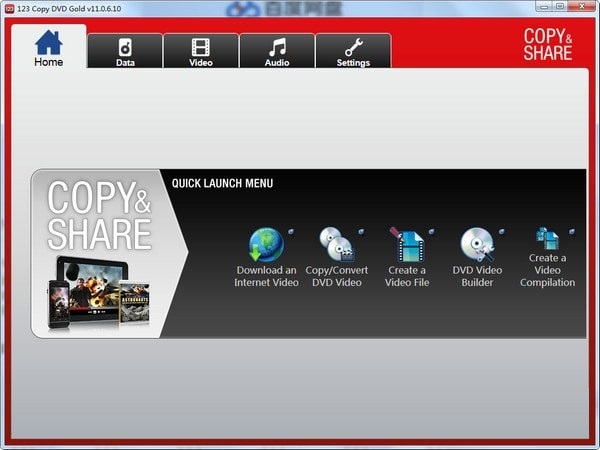600x450 pixels.
Task: Click the 123 Copy DVD title bar icon
Action: [x=8, y=7]
